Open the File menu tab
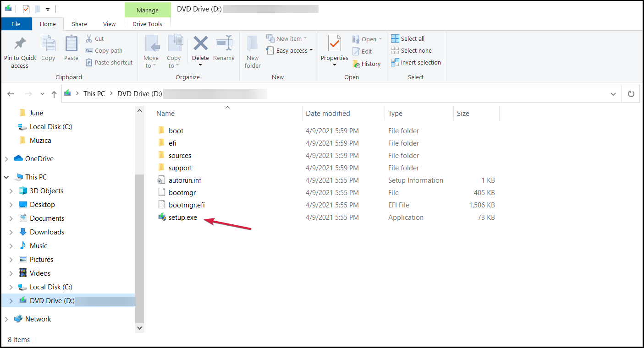The width and height of the screenshot is (644, 348). [16, 24]
